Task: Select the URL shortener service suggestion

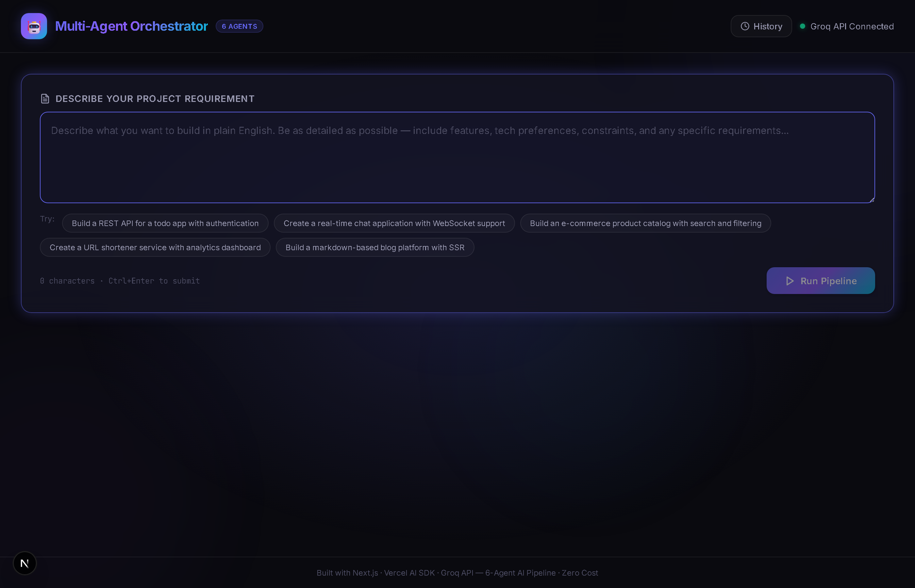Action: [155, 247]
